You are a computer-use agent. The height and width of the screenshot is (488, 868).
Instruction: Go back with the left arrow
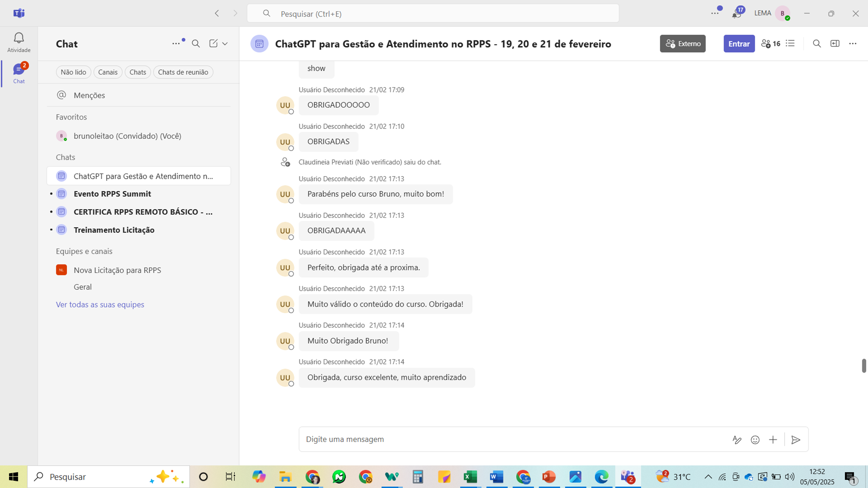(x=217, y=13)
